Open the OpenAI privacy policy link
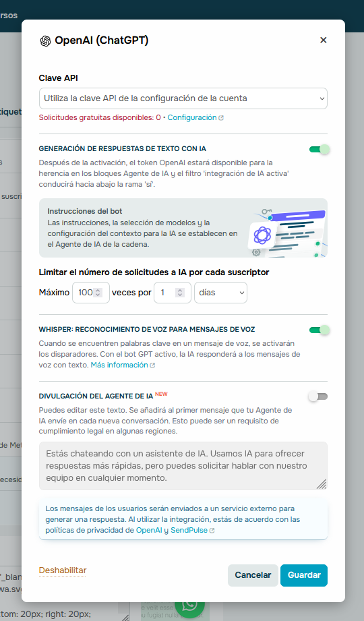Image resolution: width=364 pixels, height=621 pixels. pos(149,530)
